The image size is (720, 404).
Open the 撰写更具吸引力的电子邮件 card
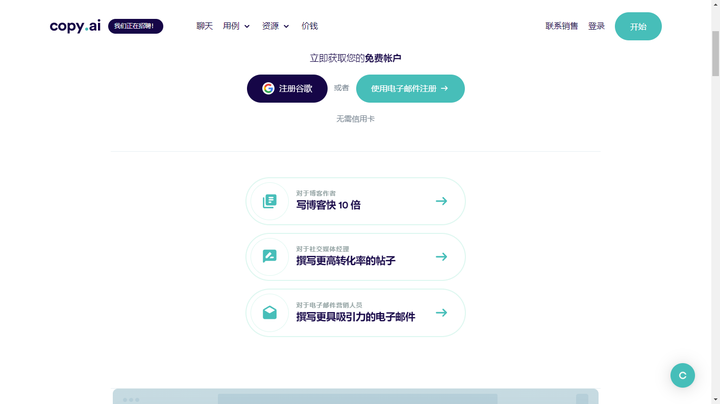tap(355, 313)
